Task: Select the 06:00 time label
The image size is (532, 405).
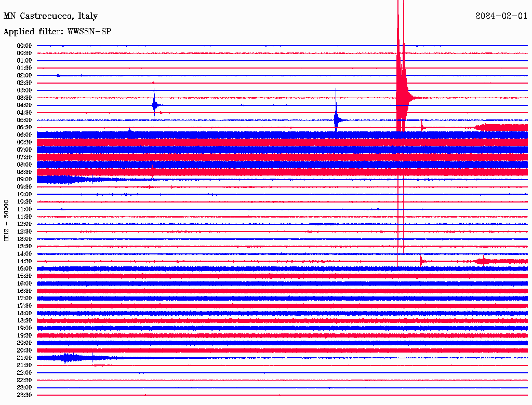Action: coord(24,134)
